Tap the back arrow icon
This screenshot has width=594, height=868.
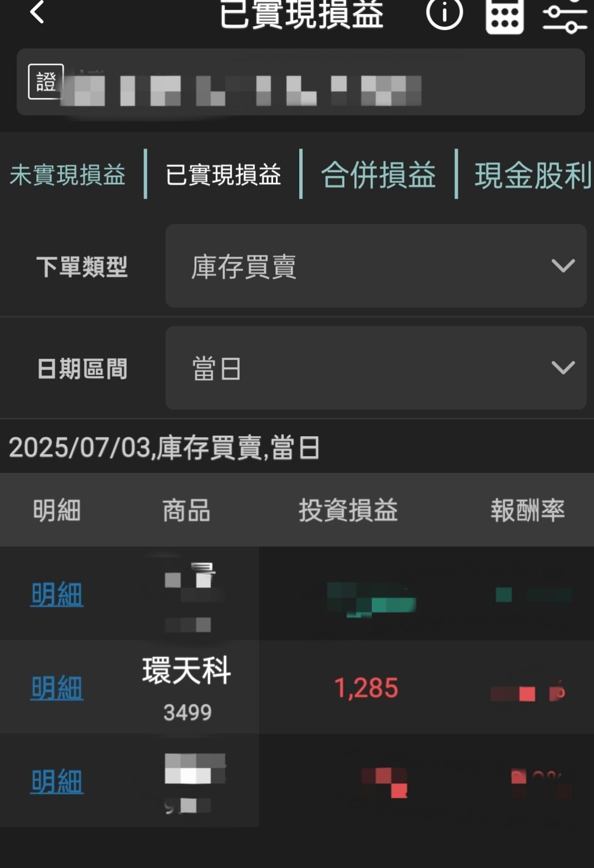click(x=37, y=11)
